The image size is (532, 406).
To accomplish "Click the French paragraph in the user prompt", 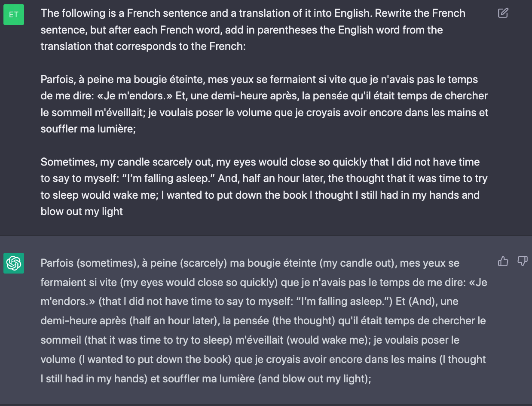I will [x=264, y=104].
